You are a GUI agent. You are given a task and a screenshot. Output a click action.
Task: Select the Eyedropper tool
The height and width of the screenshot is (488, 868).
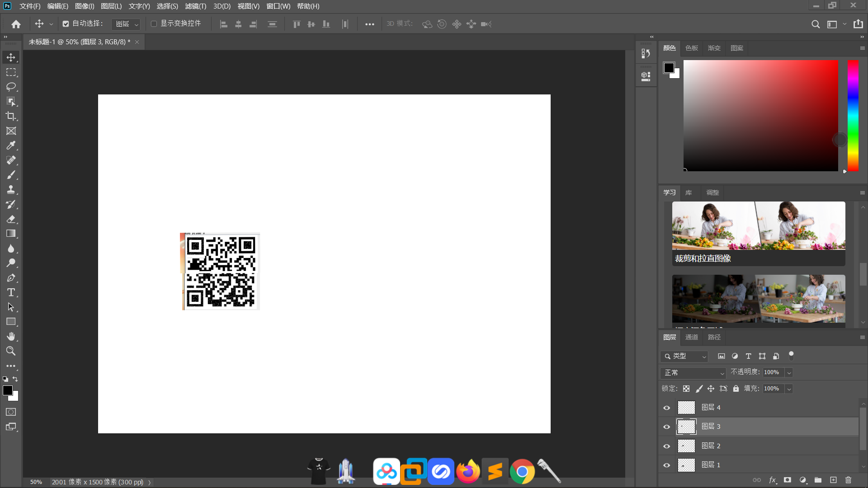[11, 145]
